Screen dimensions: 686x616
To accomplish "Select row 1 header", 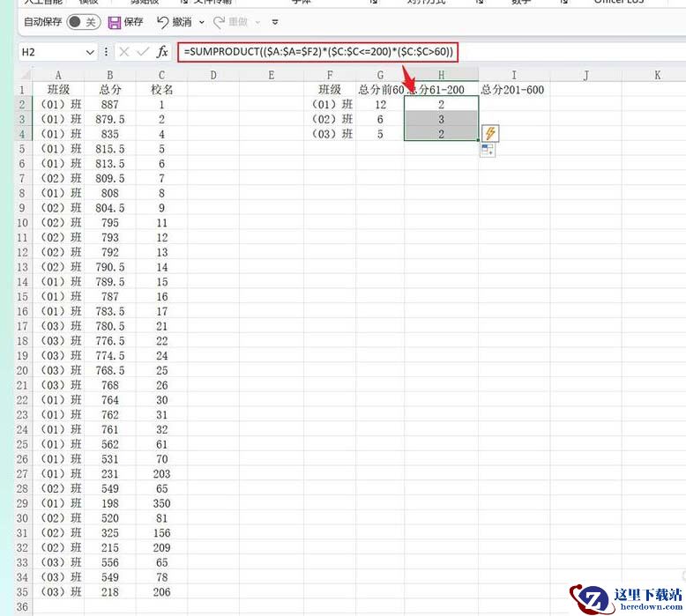I will [x=22, y=90].
